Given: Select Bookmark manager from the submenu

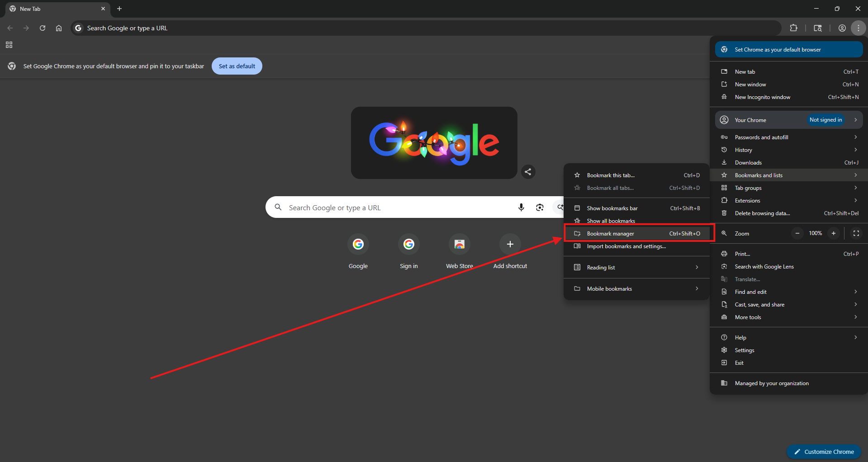Looking at the screenshot, I should pyautogui.click(x=636, y=233).
